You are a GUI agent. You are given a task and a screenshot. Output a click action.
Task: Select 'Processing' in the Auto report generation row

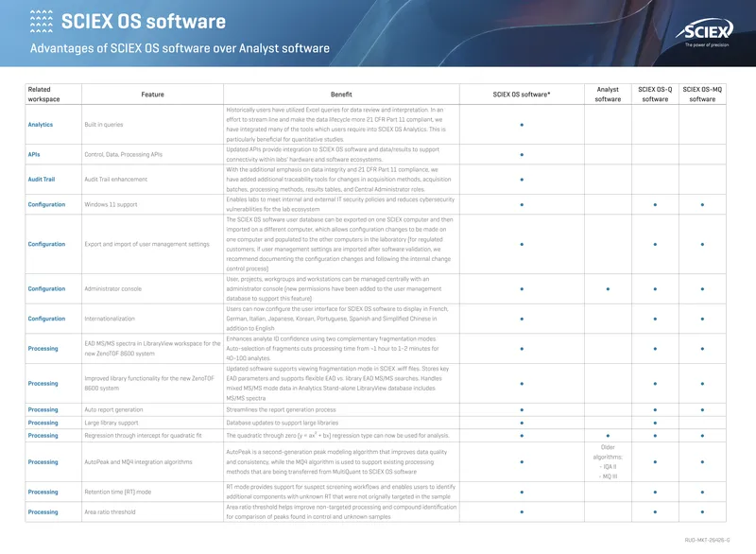tap(43, 410)
